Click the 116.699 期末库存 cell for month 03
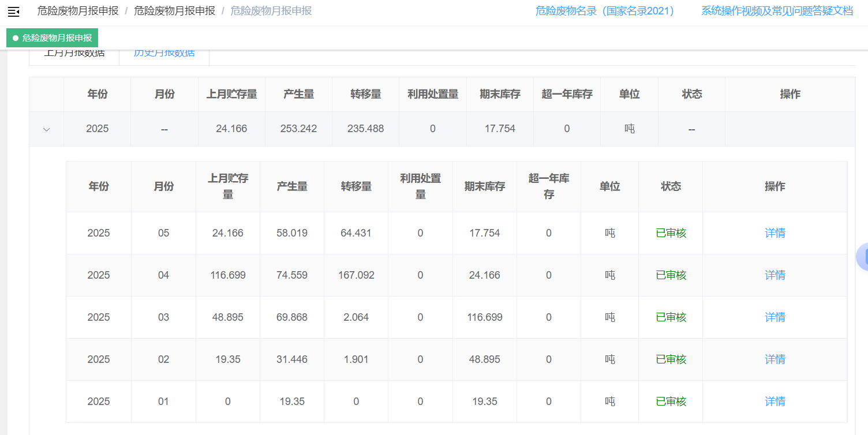 click(x=484, y=317)
